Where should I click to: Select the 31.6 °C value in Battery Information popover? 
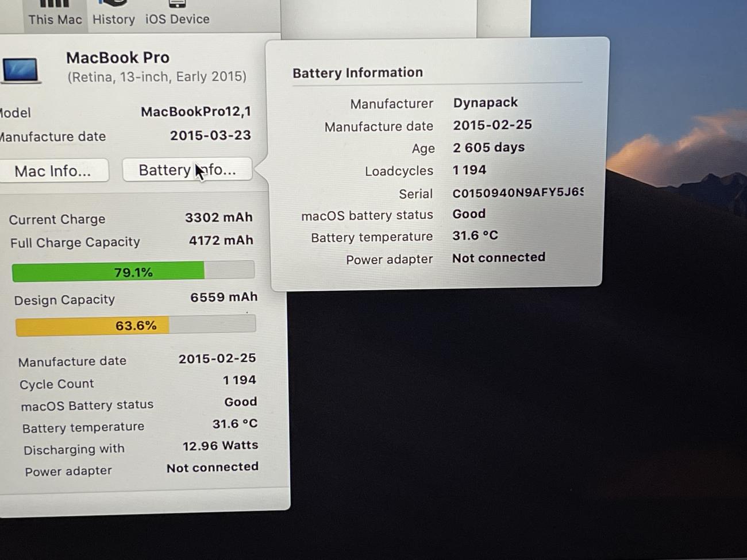475,235
